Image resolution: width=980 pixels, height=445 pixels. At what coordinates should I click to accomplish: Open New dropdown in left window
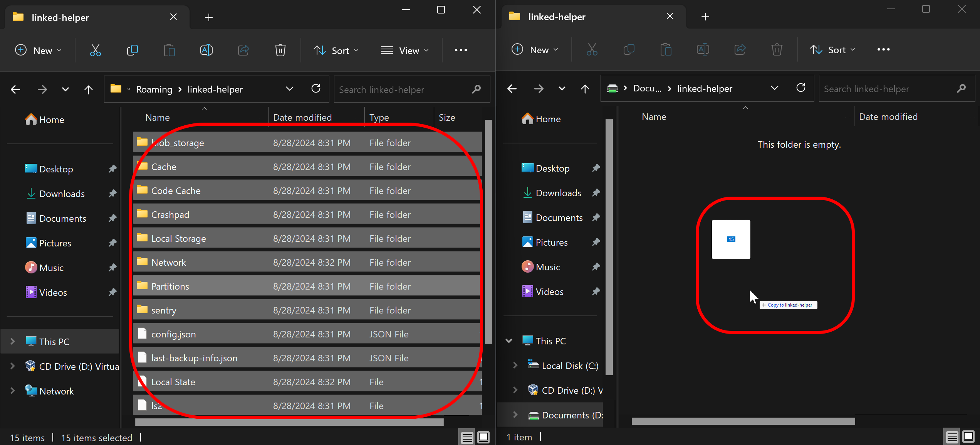click(x=38, y=50)
